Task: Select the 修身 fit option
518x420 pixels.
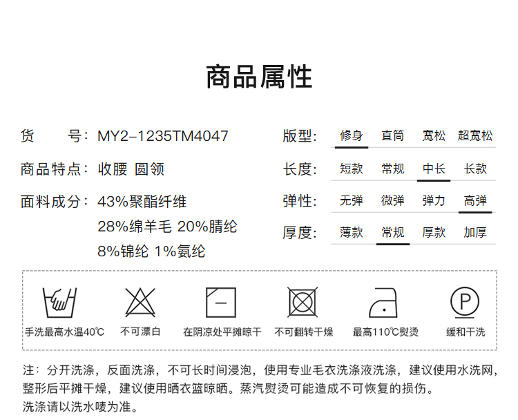Action: [351, 135]
